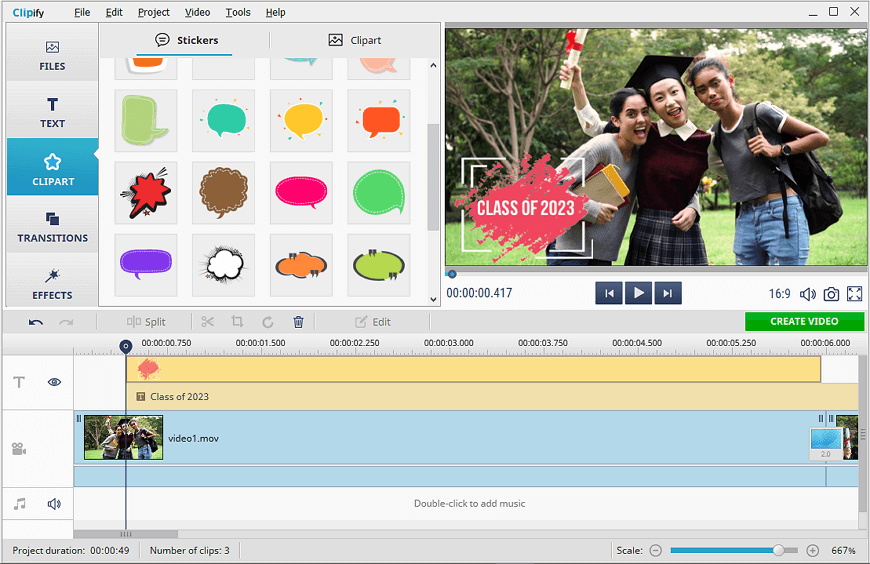
Task: Open the Project menu
Action: pos(154,12)
